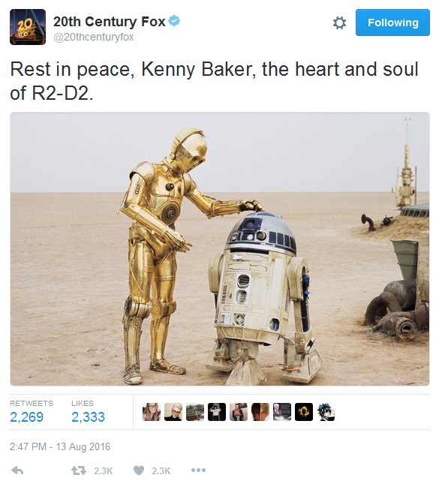
Task: Click the 2.3K retweet count
Action: [x=103, y=471]
